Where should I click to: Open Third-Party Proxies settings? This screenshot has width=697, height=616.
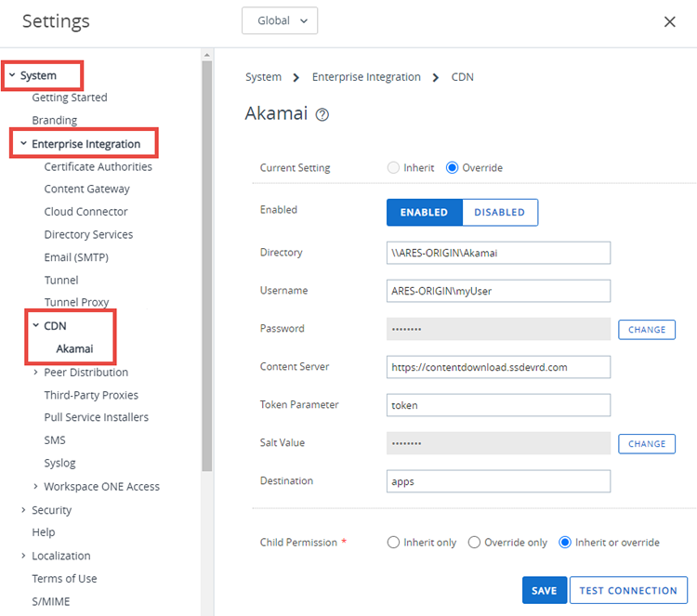pos(91,395)
